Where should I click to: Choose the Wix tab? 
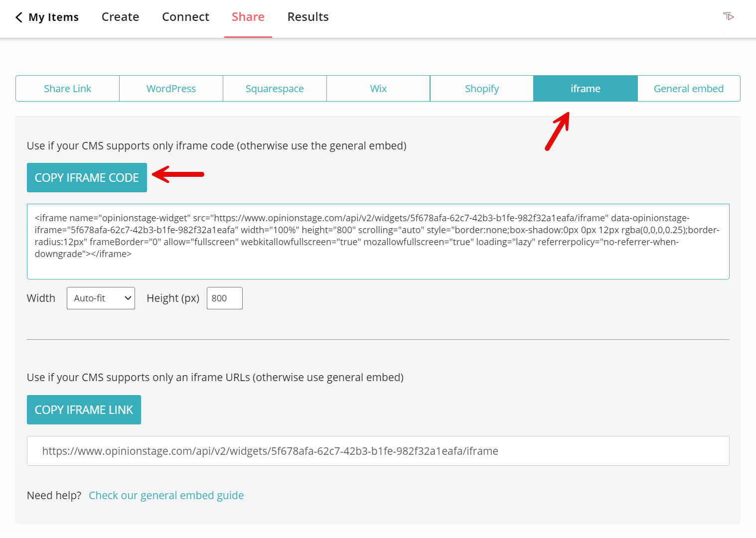point(378,89)
